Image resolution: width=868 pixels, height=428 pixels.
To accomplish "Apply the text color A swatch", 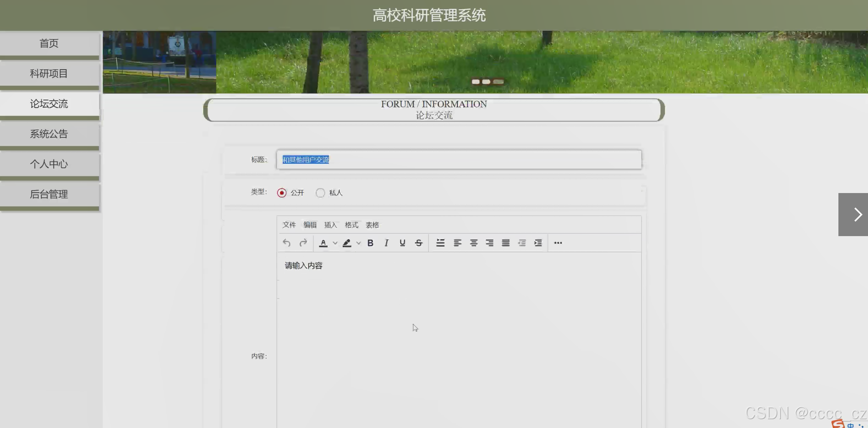I will coord(323,243).
